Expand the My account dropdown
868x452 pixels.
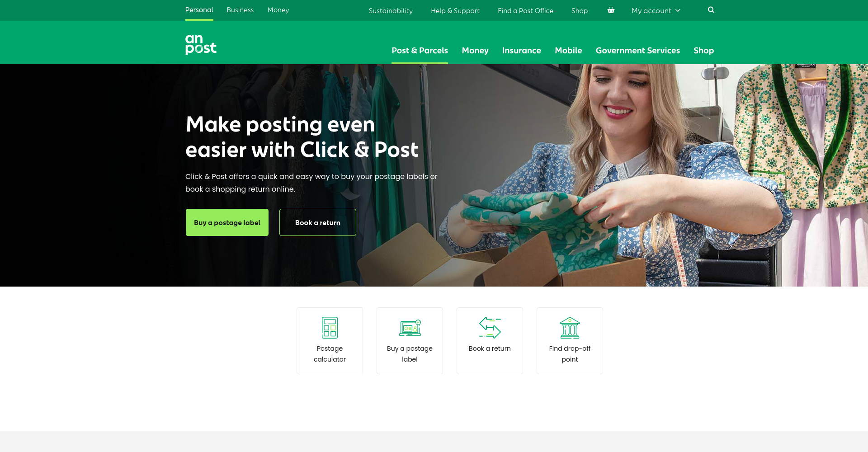tap(656, 11)
